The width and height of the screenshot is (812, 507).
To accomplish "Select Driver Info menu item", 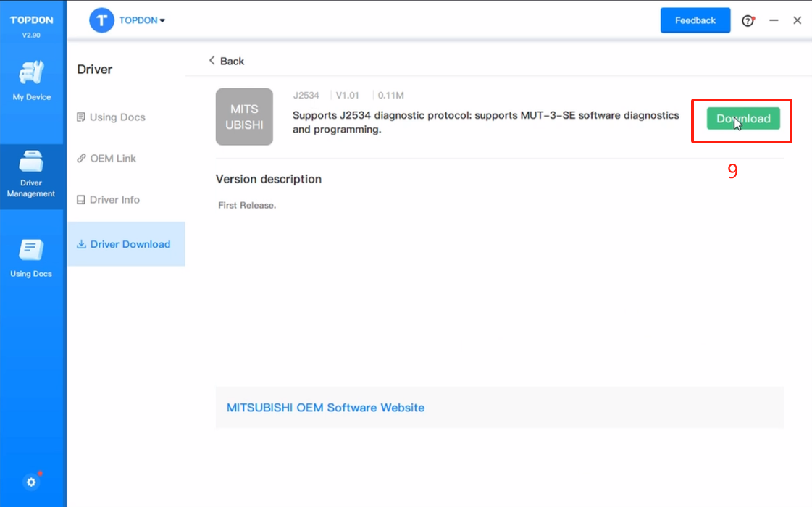I will [114, 200].
